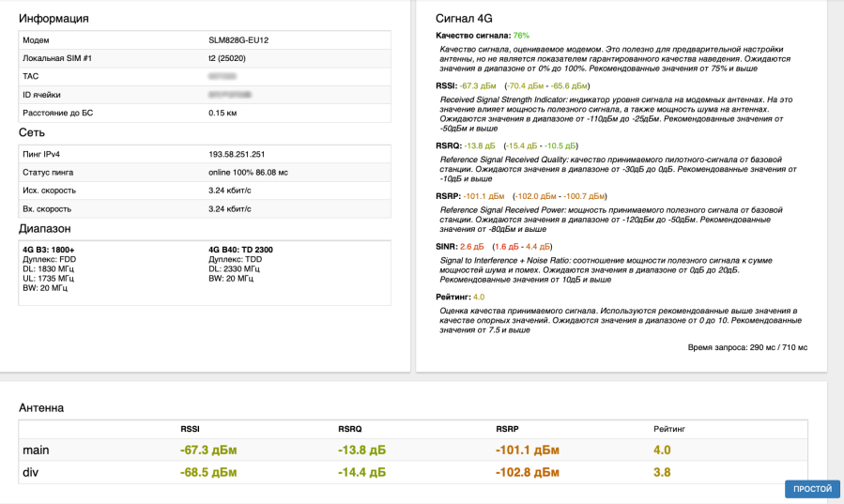Select the main antenna row label
Viewport: 844px width, 504px height.
tap(36, 451)
